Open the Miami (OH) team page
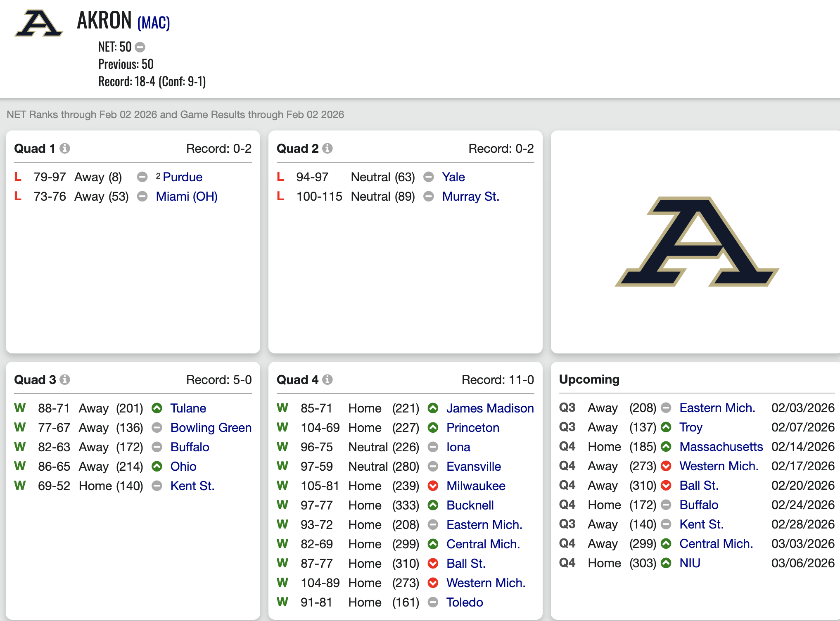This screenshot has width=840, height=621. pos(187,197)
